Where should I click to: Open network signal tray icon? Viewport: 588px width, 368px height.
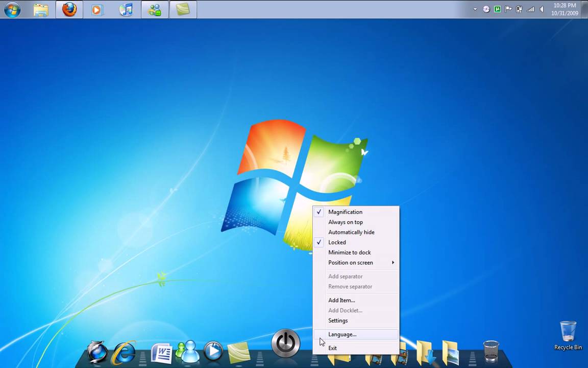pos(530,9)
